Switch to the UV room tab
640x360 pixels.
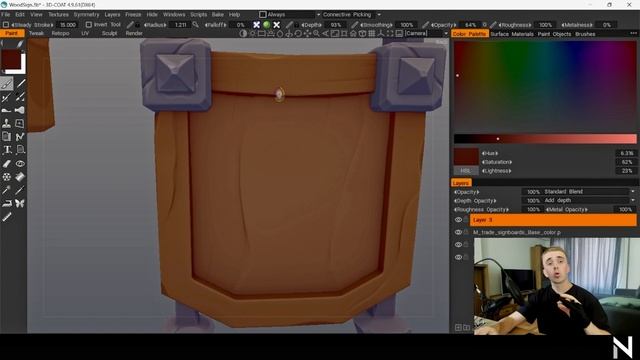point(85,33)
